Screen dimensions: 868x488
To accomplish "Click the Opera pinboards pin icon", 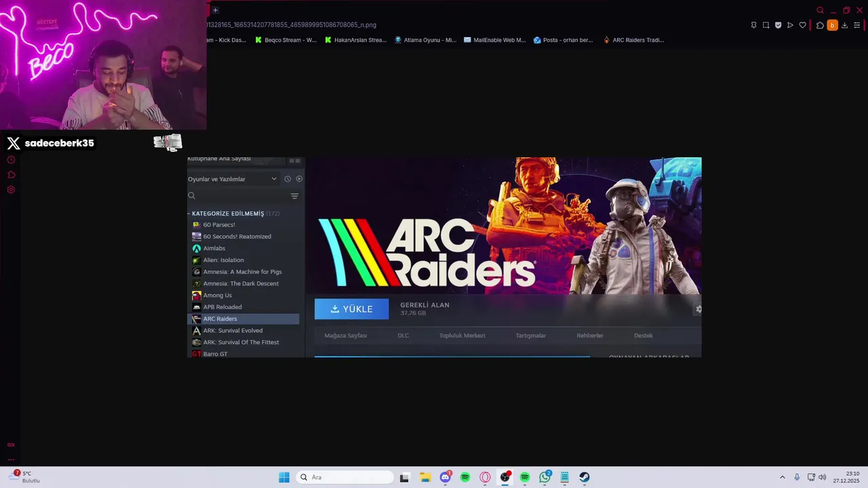I will (x=753, y=25).
